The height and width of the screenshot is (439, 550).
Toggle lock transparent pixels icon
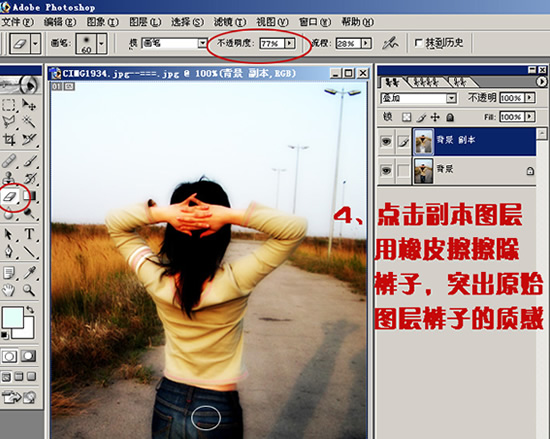tap(406, 117)
